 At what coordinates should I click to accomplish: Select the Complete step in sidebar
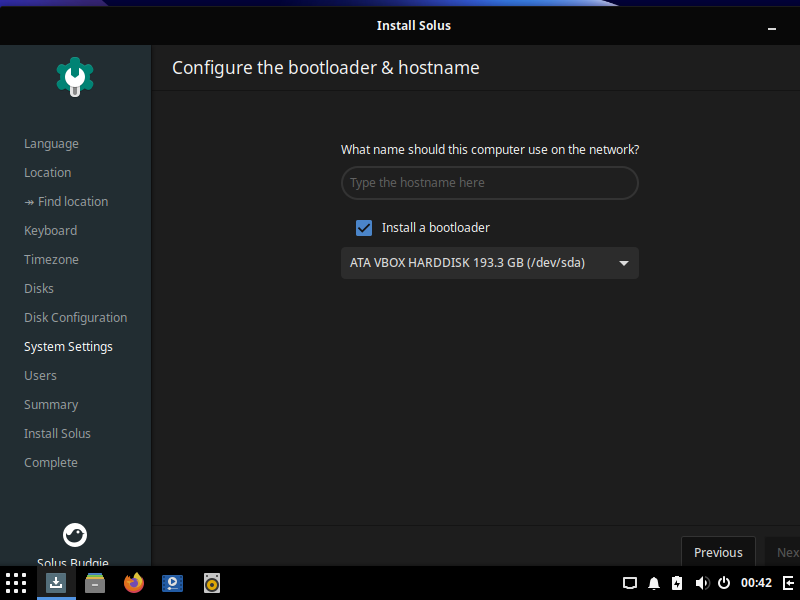pos(51,463)
